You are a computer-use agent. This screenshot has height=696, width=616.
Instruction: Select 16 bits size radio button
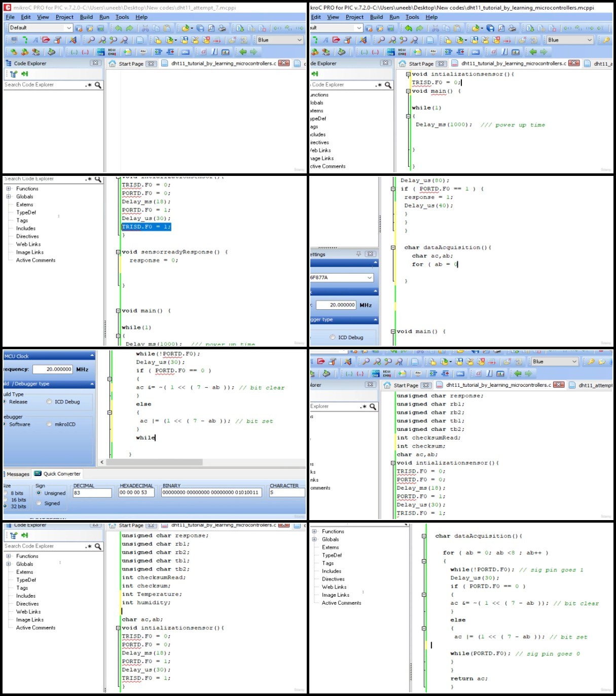point(6,500)
